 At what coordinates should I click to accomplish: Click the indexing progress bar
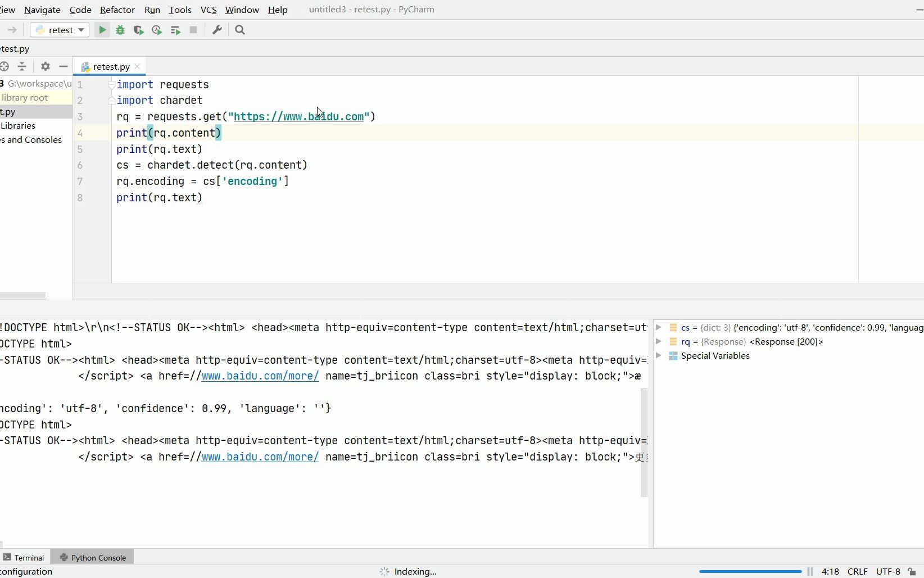point(750,571)
